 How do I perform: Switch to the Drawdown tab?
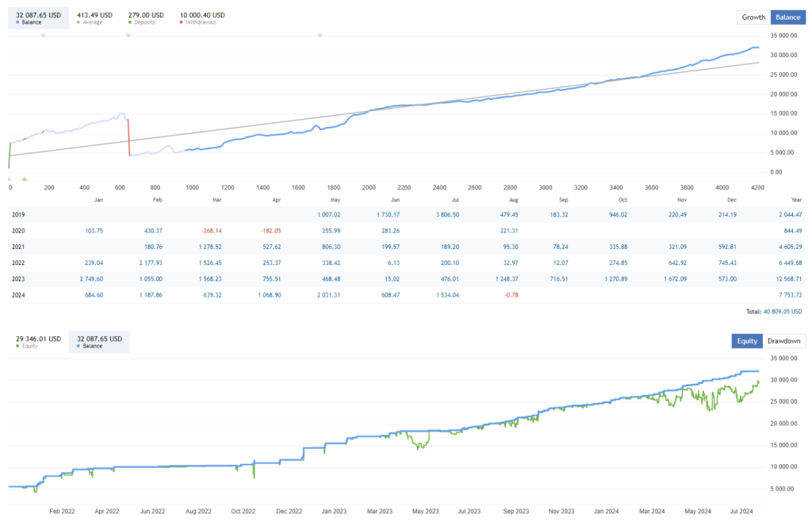tap(783, 341)
